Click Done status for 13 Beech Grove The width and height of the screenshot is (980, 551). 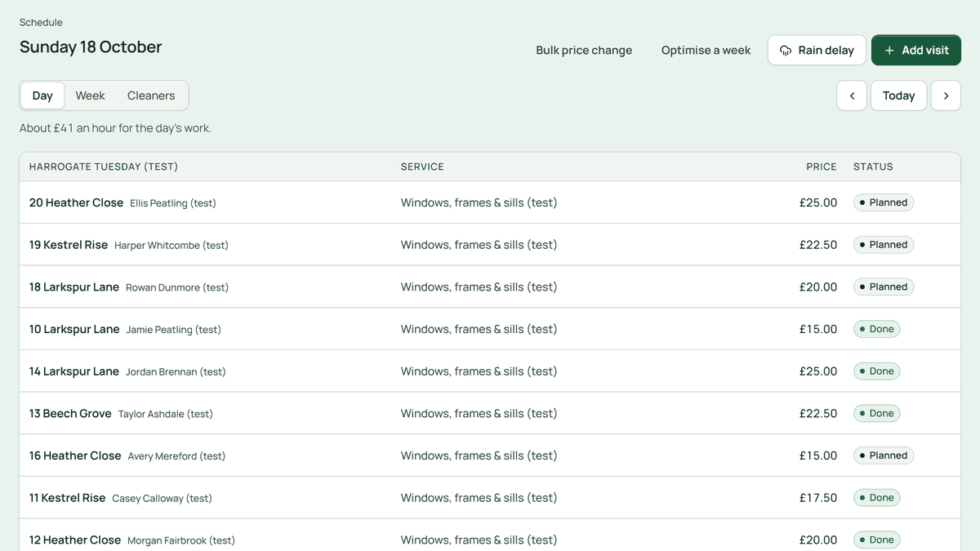coord(877,414)
